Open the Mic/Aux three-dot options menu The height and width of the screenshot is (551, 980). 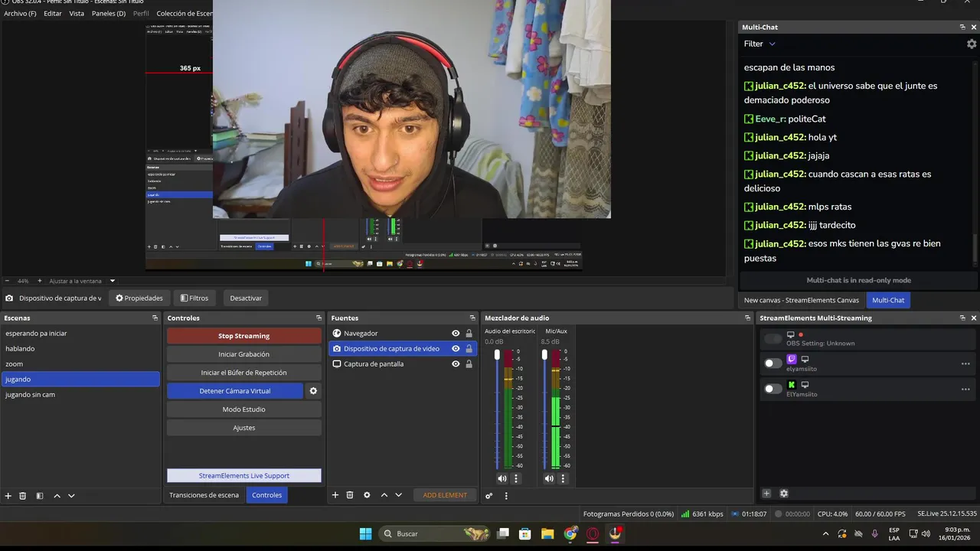tap(563, 478)
